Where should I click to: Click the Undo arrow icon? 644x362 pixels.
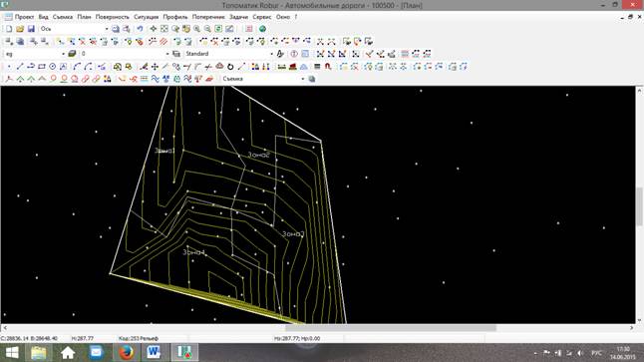[x=140, y=29]
